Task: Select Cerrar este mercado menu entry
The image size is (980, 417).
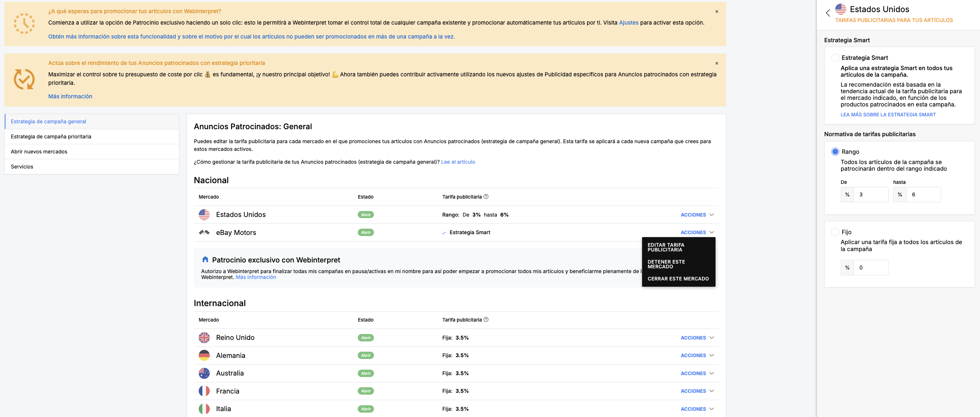Action: 678,279
